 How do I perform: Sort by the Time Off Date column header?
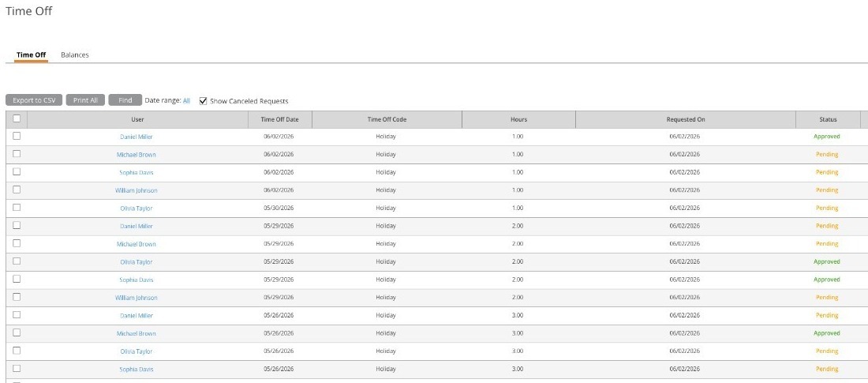280,120
